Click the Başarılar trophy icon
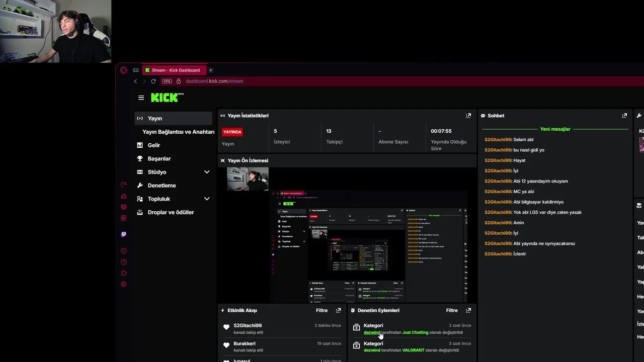The height and width of the screenshot is (362, 644). click(x=140, y=158)
